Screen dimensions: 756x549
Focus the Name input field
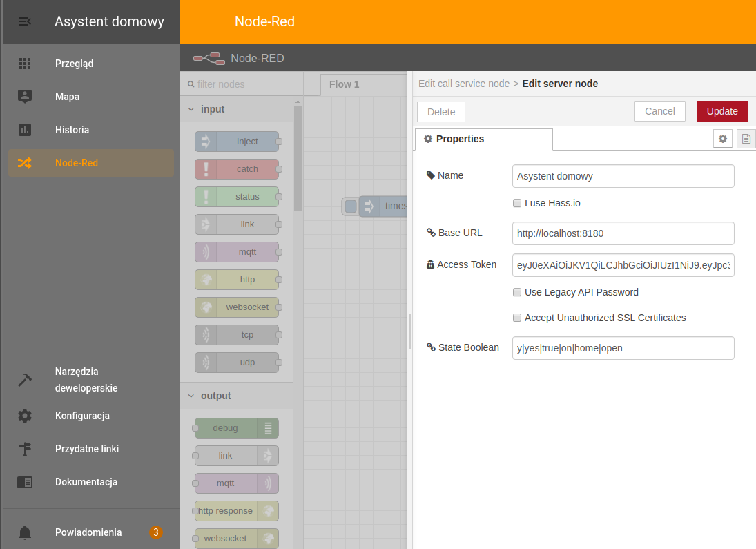623,176
